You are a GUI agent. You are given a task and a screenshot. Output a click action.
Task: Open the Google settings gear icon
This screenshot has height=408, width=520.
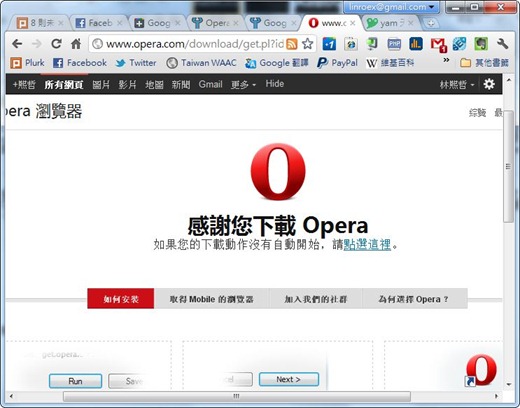[x=489, y=84]
